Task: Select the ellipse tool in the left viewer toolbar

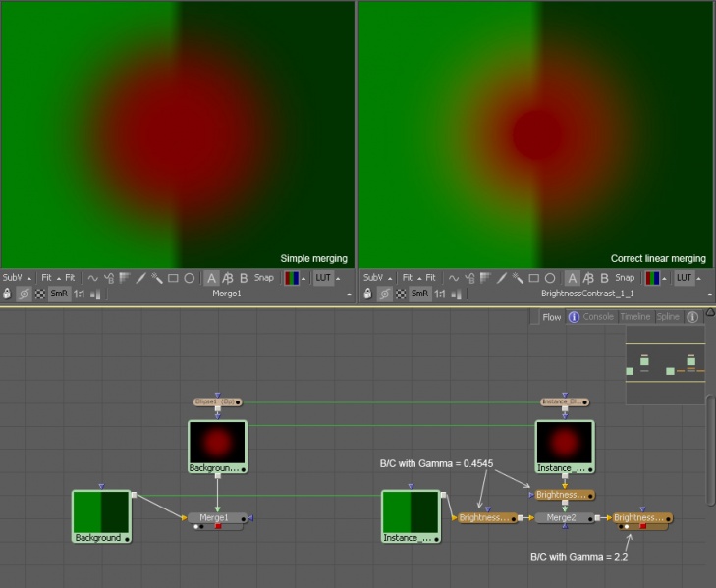Action: click(x=189, y=278)
